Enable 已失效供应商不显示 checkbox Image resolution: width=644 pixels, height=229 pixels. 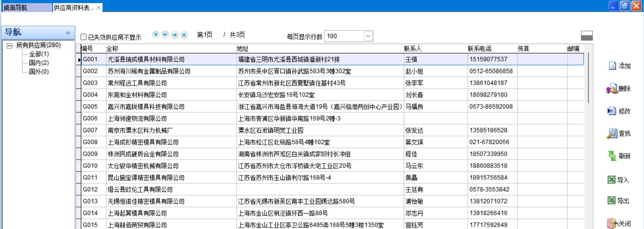pyautogui.click(x=84, y=37)
